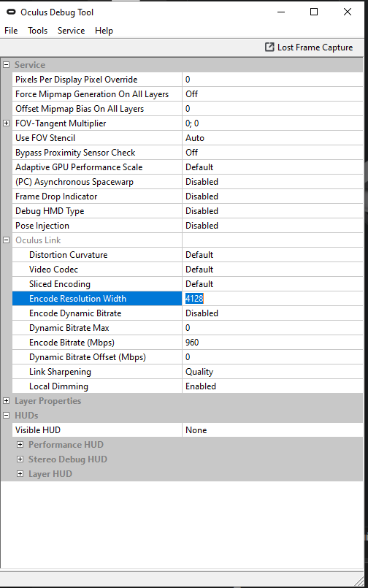Screen dimensions: 368x588
Task: Change (PC) Asynchronous Spacewarp Disabled value
Action: click(x=272, y=182)
